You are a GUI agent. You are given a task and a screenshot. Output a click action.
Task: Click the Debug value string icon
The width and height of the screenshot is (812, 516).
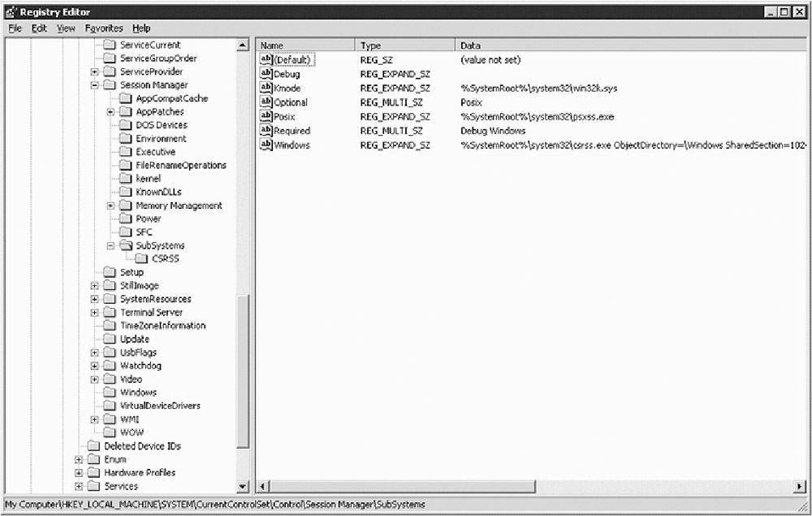(266, 74)
